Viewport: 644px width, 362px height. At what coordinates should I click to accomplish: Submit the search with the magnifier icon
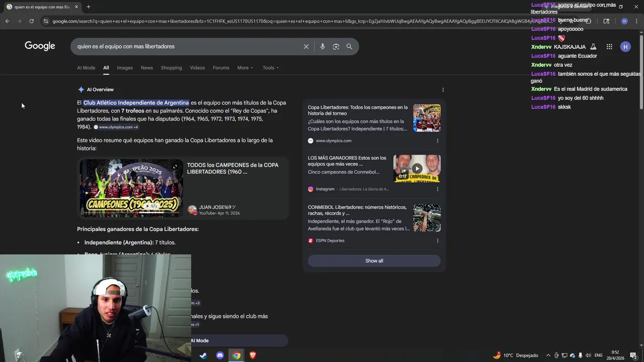349,46
